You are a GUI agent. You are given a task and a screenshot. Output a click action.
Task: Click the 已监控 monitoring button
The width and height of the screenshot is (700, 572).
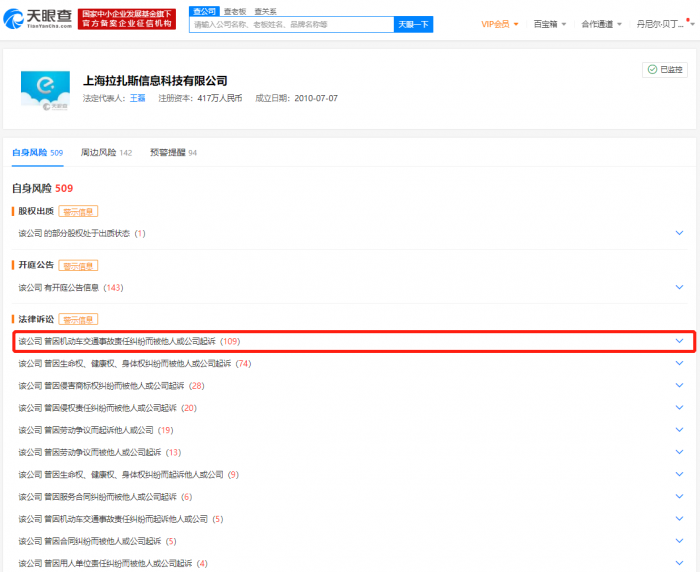pyautogui.click(x=665, y=70)
